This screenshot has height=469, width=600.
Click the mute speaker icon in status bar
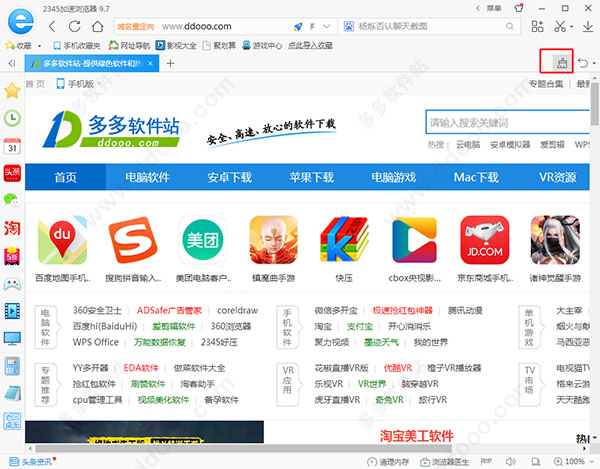pos(511,462)
